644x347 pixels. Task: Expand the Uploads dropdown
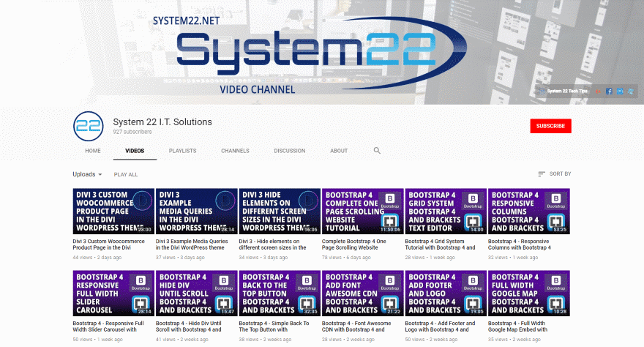[87, 174]
